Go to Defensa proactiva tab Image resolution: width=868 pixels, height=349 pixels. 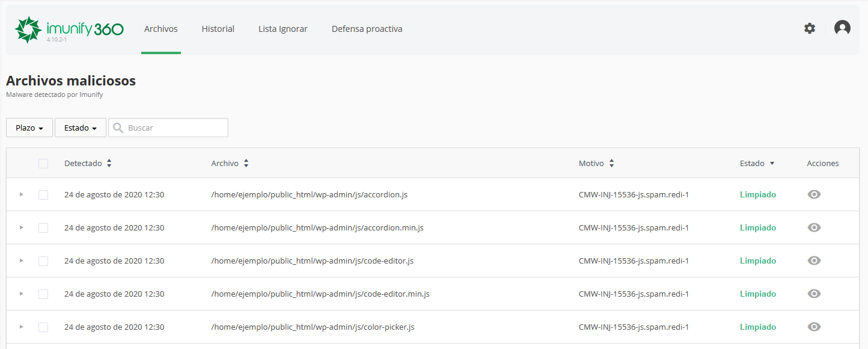tap(367, 29)
